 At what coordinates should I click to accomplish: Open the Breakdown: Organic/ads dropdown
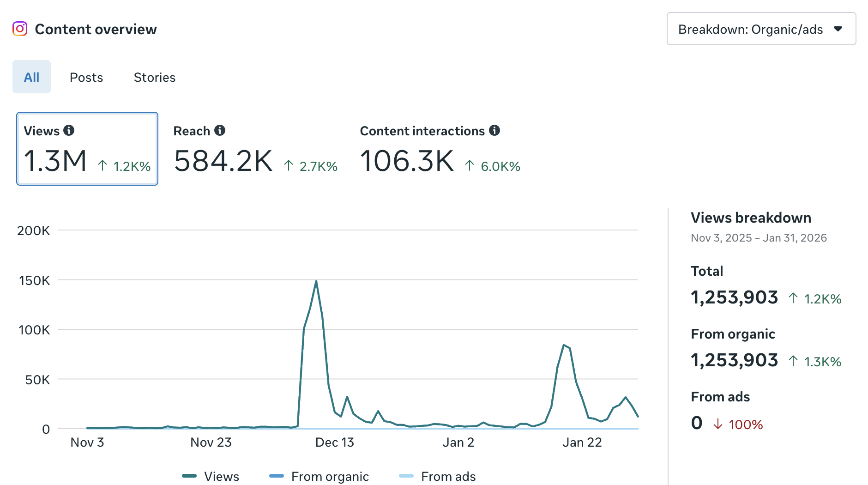coord(761,29)
